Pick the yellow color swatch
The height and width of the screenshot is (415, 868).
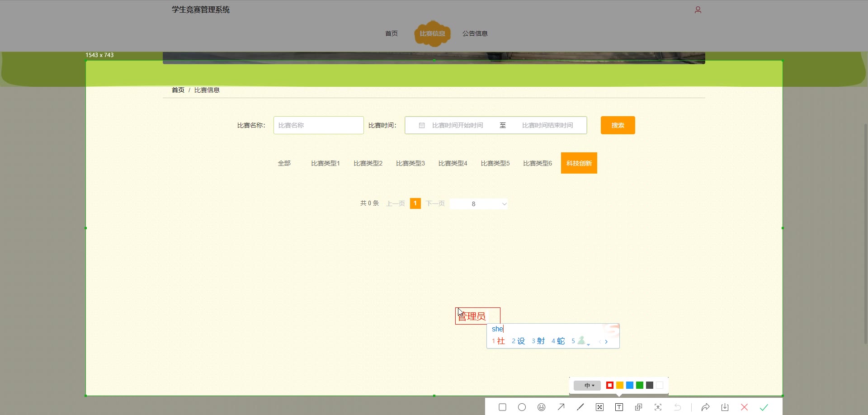(620, 385)
